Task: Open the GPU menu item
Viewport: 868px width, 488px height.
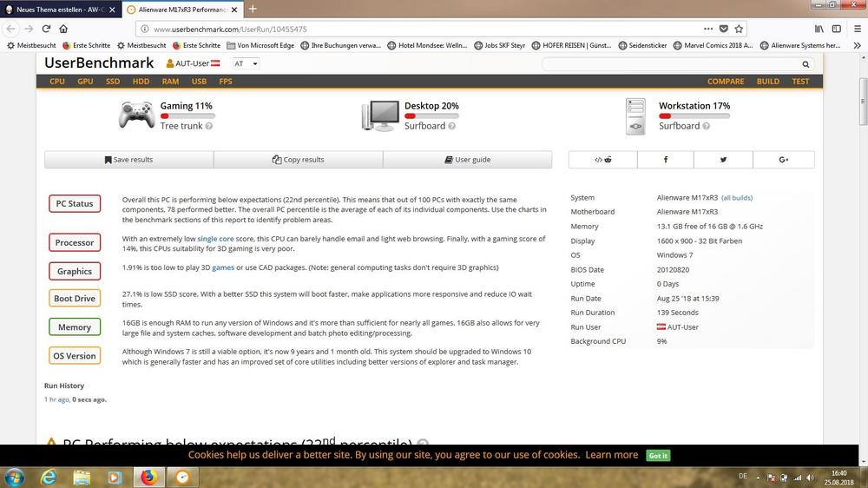Action: tap(85, 82)
